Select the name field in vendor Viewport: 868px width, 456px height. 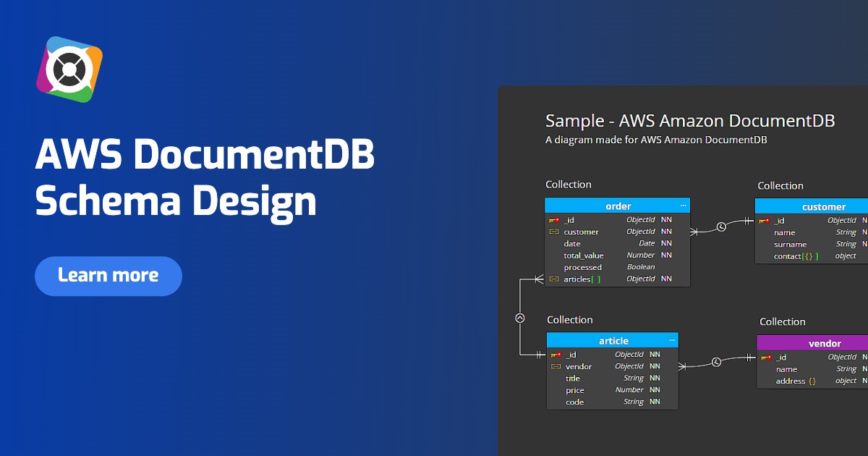787,369
